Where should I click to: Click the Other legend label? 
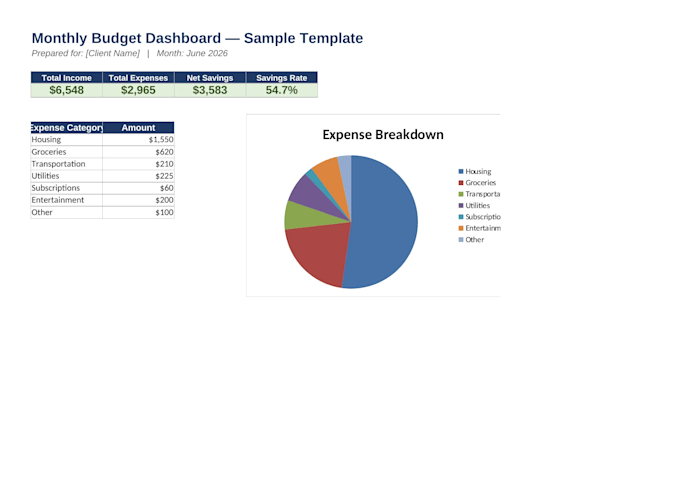[474, 239]
